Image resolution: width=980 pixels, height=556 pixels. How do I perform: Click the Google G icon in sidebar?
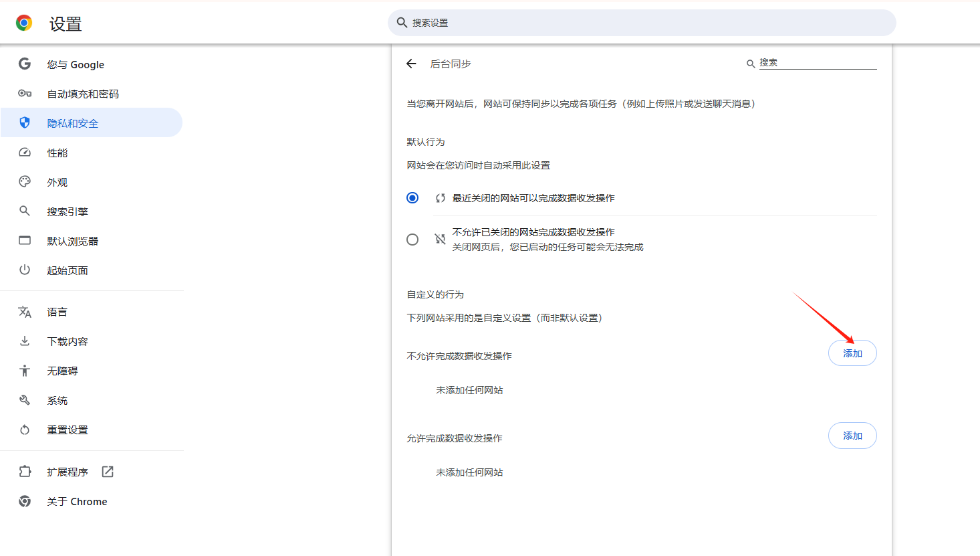(x=25, y=64)
